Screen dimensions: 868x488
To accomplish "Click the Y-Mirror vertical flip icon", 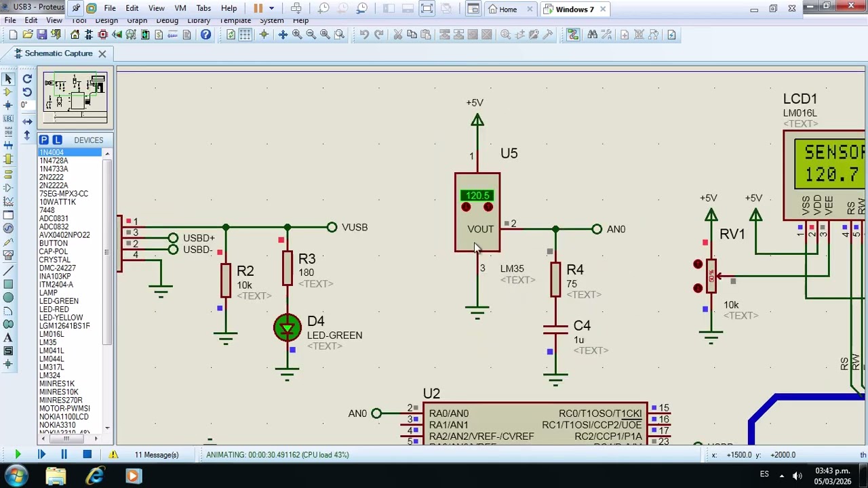I will [27, 135].
